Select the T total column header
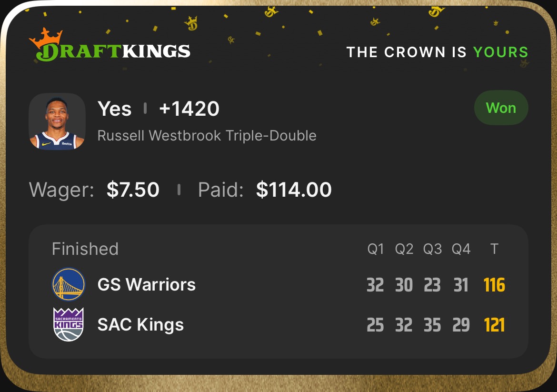The width and height of the screenshot is (557, 392). (x=494, y=249)
